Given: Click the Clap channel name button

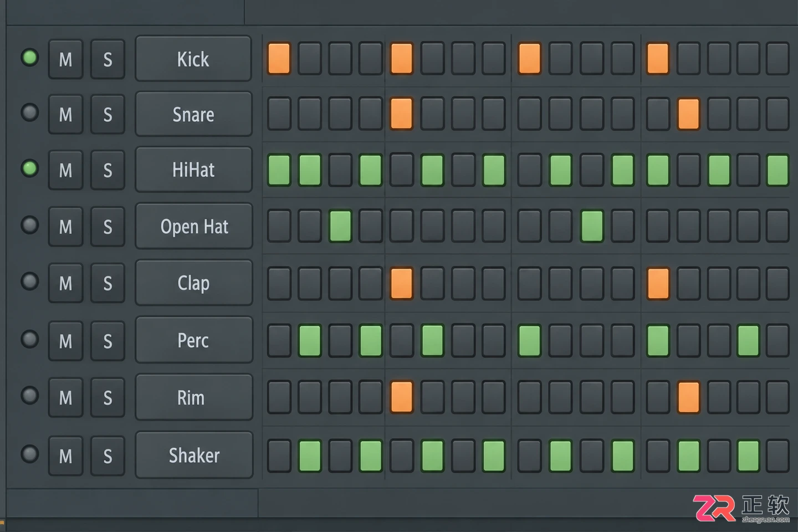Looking at the screenshot, I should [x=193, y=283].
